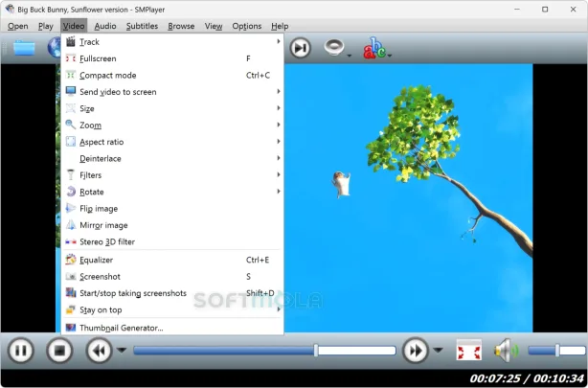Click the Stay on top icon
The width and height of the screenshot is (588, 388).
point(71,309)
